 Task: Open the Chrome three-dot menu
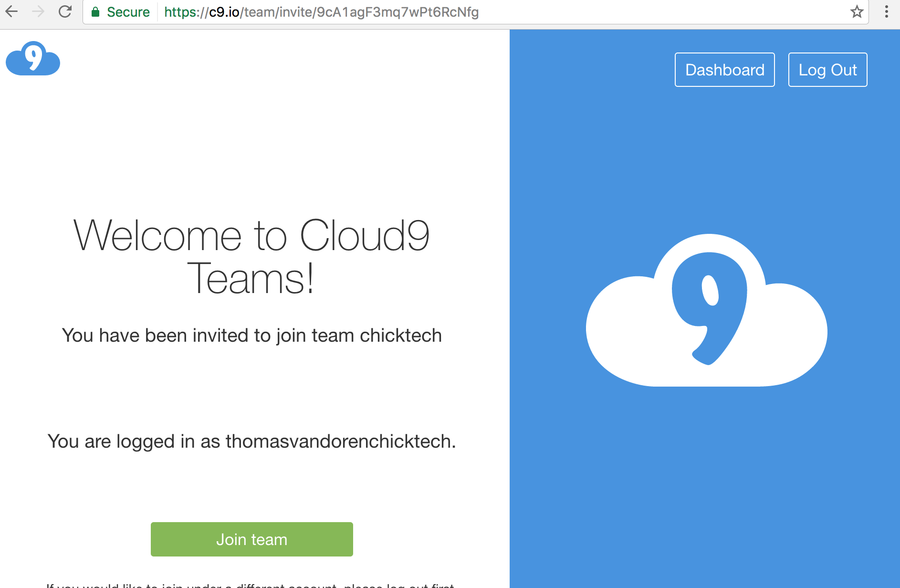coord(886,11)
